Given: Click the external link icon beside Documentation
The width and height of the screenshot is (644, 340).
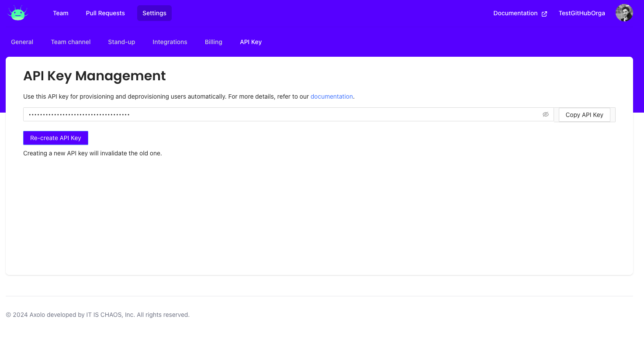Looking at the screenshot, I should [544, 14].
